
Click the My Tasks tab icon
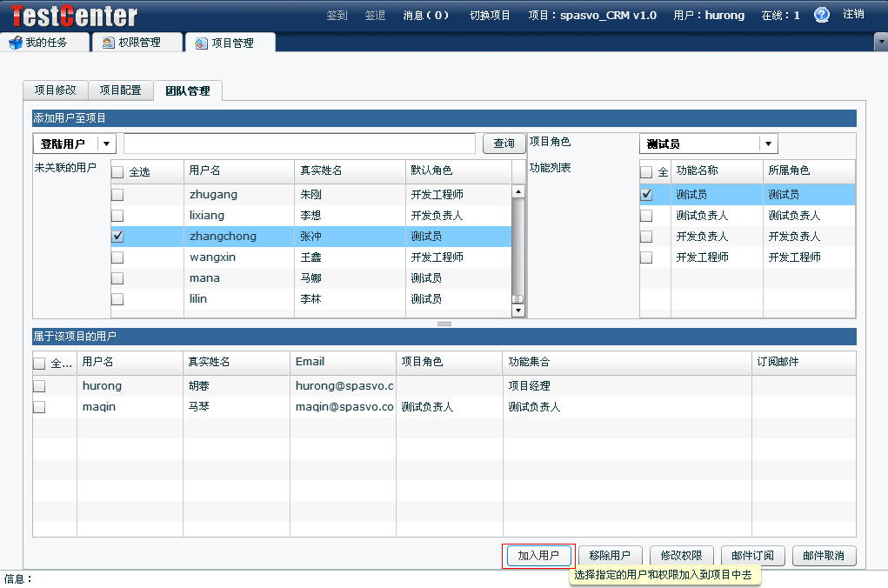pyautogui.click(x=15, y=43)
